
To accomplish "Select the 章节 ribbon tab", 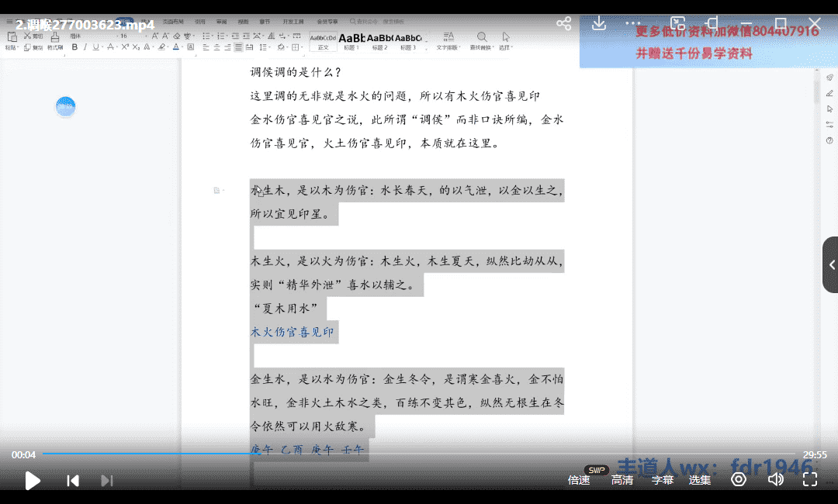I will click(265, 22).
